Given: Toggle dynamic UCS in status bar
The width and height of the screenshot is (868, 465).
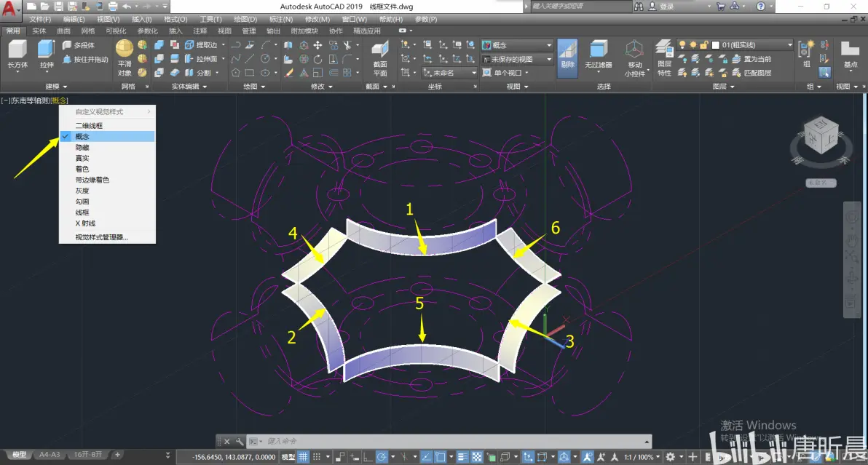Looking at the screenshot, I should [527, 457].
